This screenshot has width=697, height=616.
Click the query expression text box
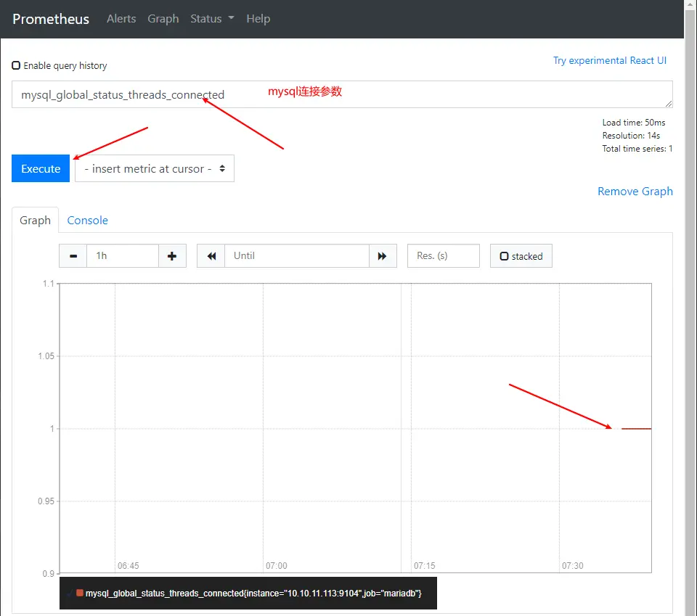pos(341,94)
